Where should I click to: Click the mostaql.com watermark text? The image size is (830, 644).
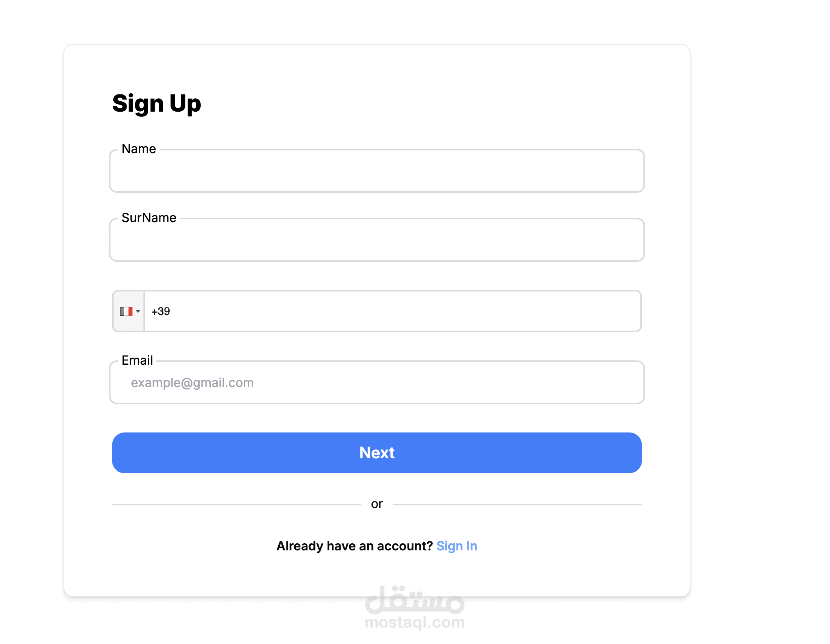[x=415, y=622]
